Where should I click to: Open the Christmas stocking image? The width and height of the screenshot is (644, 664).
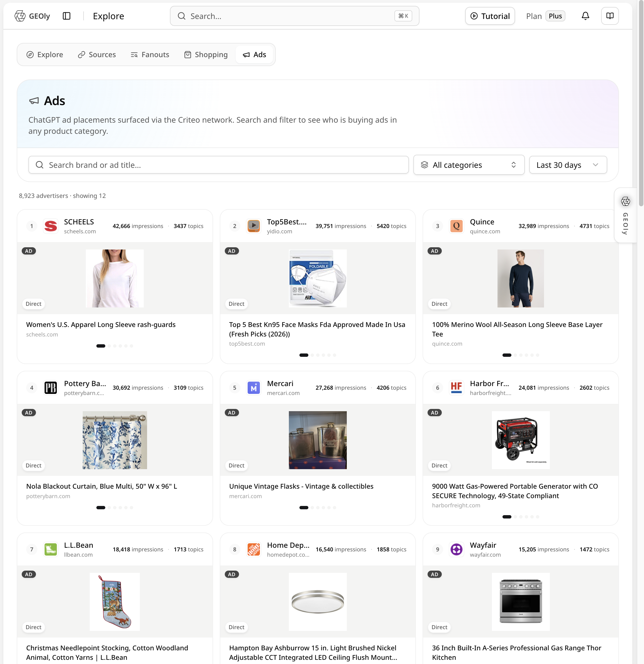pyautogui.click(x=114, y=602)
